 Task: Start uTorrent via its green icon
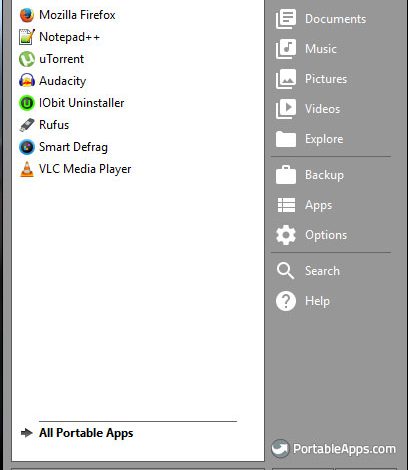(27, 59)
